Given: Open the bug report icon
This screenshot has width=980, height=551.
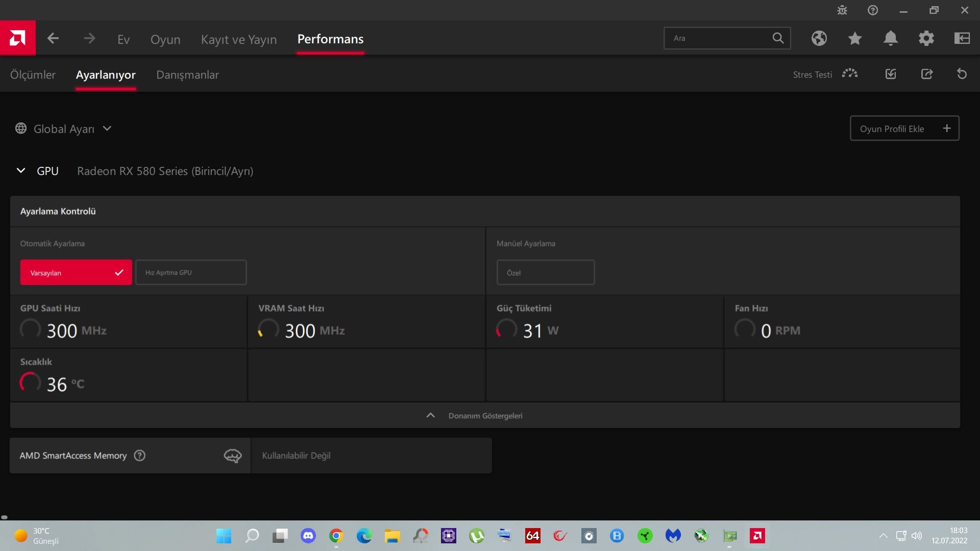Looking at the screenshot, I should (842, 10).
